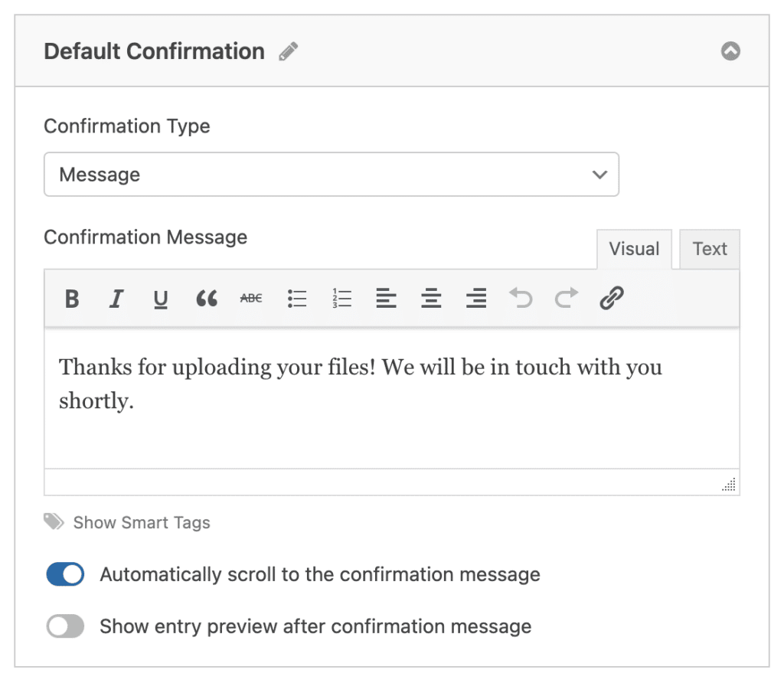The width and height of the screenshot is (784, 683).
Task: Enable entry preview after confirmation message
Action: [x=64, y=626]
